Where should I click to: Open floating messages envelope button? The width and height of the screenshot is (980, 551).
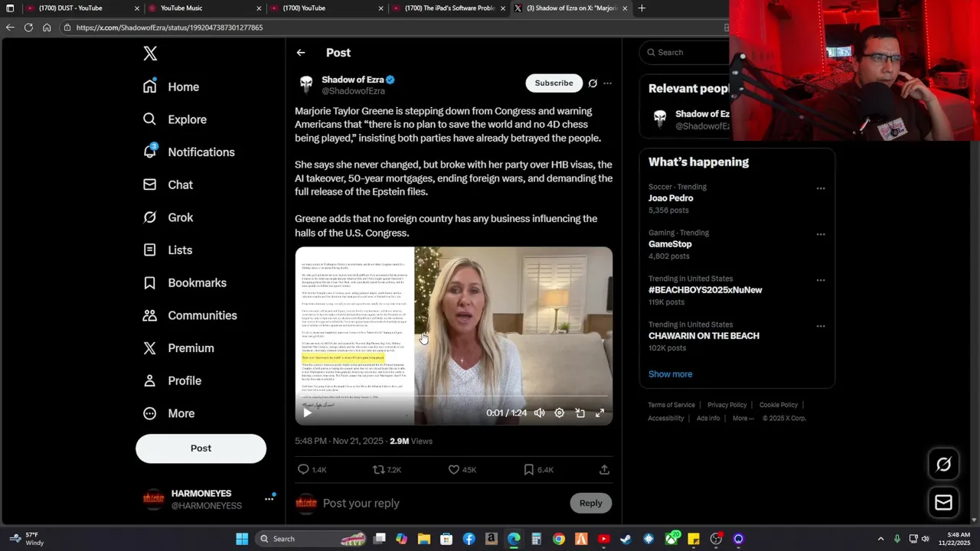[x=943, y=502]
